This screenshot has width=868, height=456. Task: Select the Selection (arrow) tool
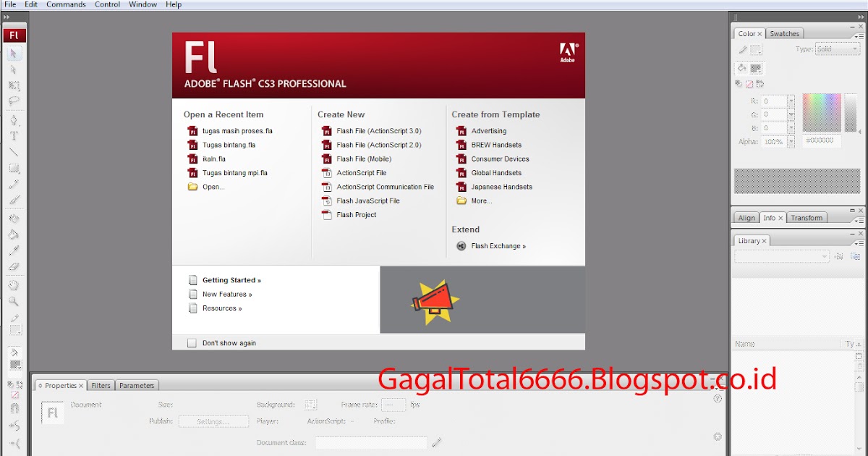[14, 54]
